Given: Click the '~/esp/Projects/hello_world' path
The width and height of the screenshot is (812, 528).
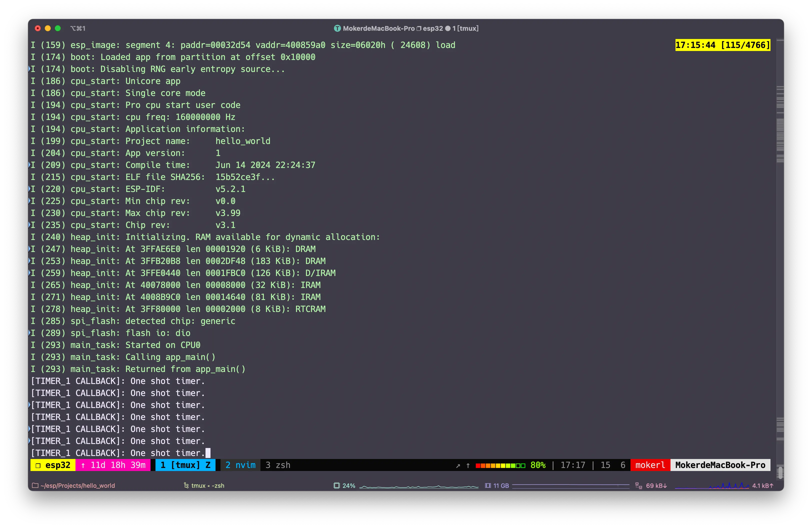Looking at the screenshot, I should (x=77, y=485).
